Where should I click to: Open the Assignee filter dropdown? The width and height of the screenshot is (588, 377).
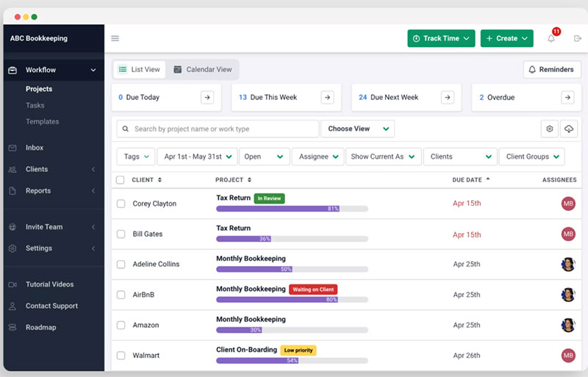318,157
